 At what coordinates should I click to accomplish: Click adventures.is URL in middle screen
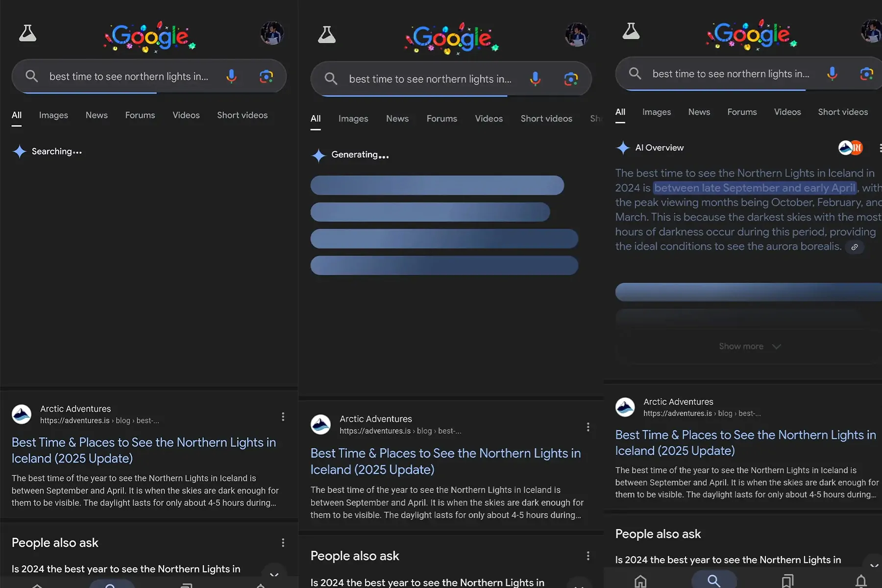pyautogui.click(x=400, y=431)
